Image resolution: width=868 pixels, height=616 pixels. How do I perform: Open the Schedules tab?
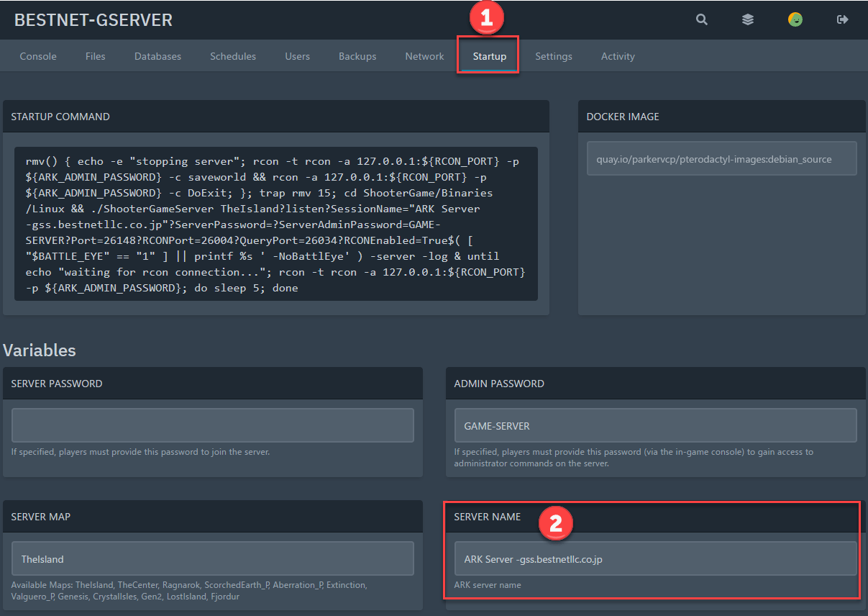[x=233, y=56]
